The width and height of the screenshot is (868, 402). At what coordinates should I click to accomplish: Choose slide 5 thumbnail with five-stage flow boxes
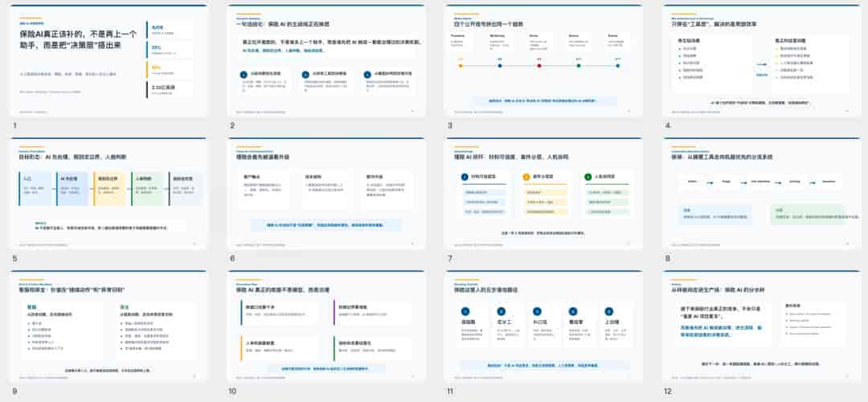click(109, 194)
